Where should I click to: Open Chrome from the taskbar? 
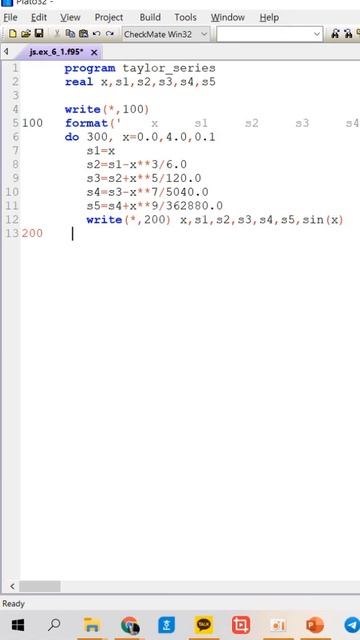(130, 625)
